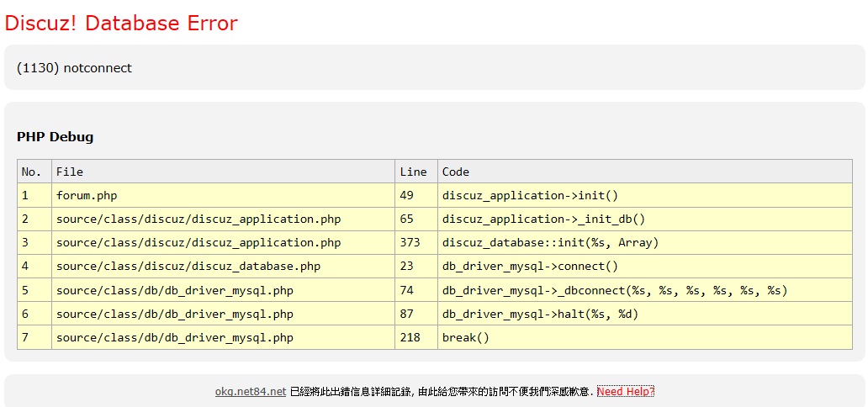Select the (1130) notconnect error message
Image resolution: width=868 pixels, height=407 pixels.
coord(74,68)
